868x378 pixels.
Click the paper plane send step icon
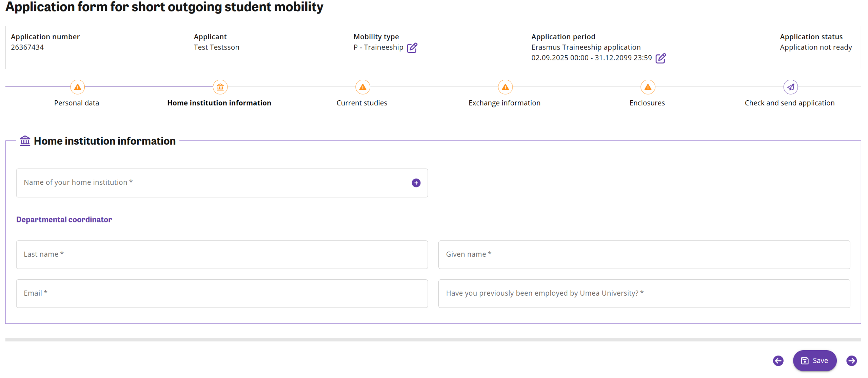pyautogui.click(x=790, y=87)
